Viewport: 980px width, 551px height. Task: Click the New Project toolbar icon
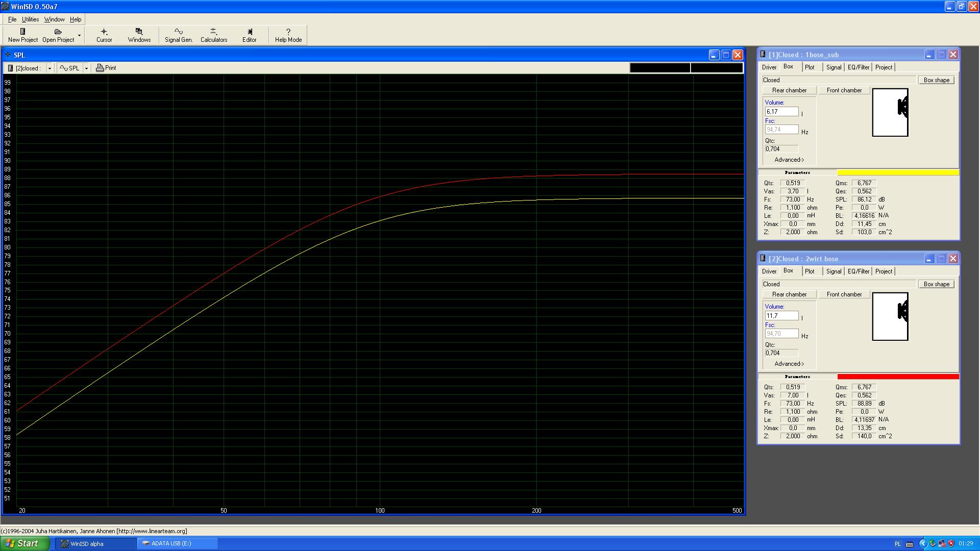22,32
